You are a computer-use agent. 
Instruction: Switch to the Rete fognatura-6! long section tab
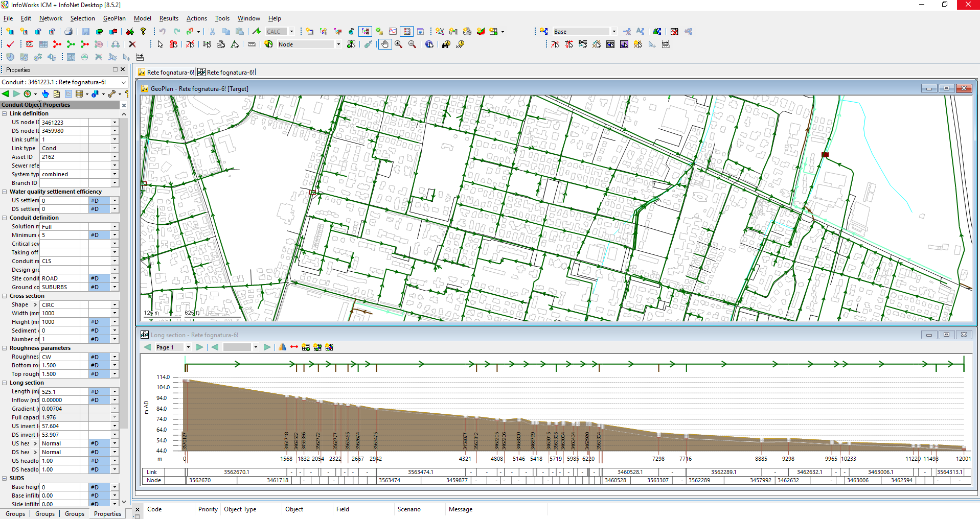click(226, 72)
